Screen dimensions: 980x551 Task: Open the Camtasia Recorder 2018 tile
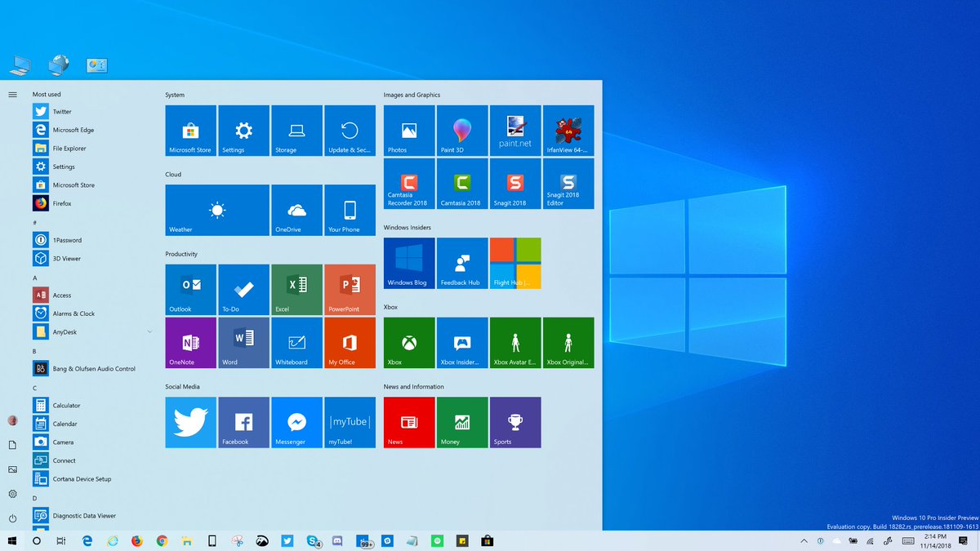click(409, 184)
